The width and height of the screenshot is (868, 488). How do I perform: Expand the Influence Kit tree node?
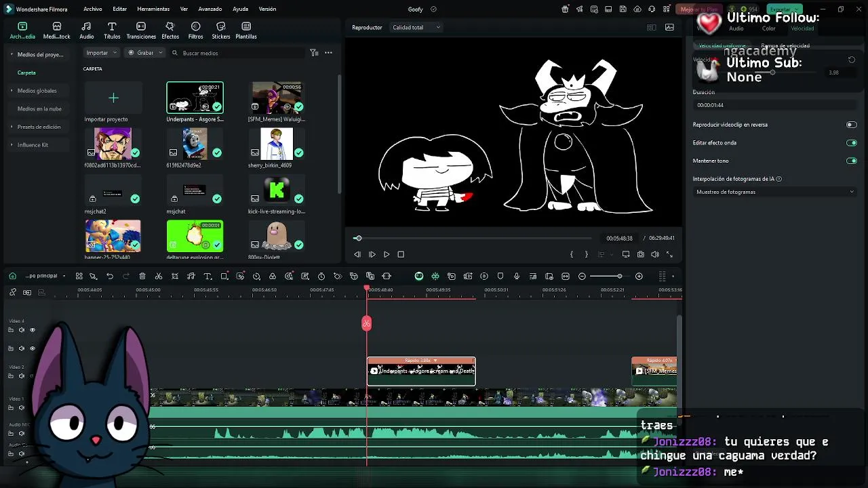click(12, 145)
